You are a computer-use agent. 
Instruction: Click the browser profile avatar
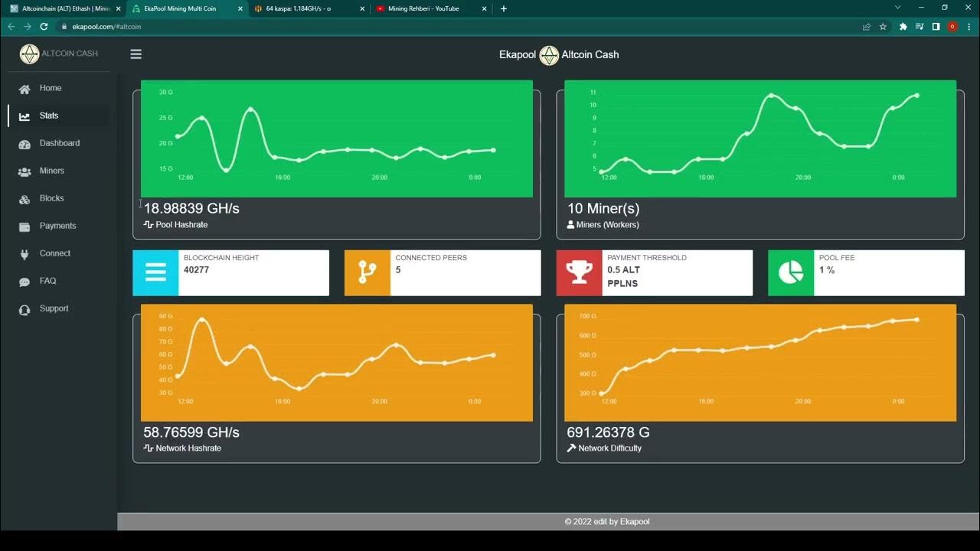tap(952, 27)
